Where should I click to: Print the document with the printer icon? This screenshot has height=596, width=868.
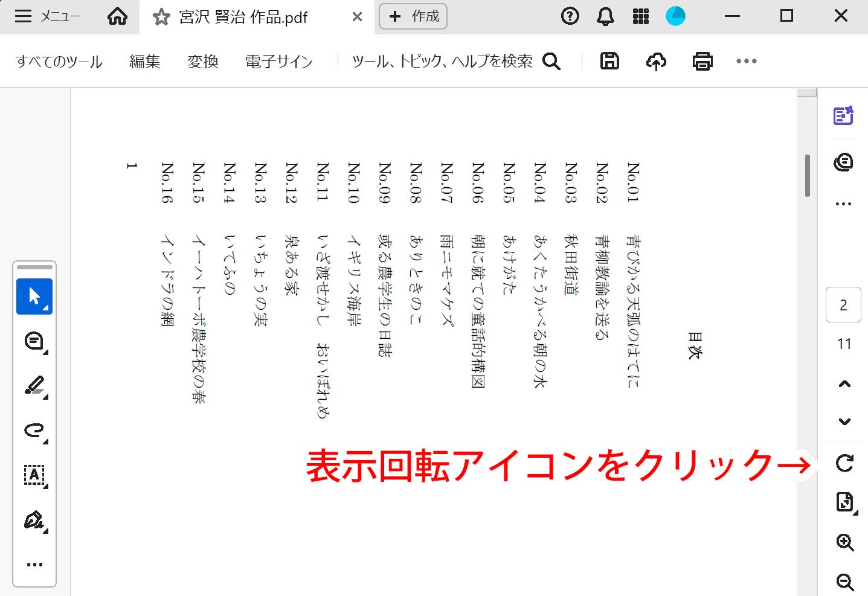pyautogui.click(x=702, y=61)
